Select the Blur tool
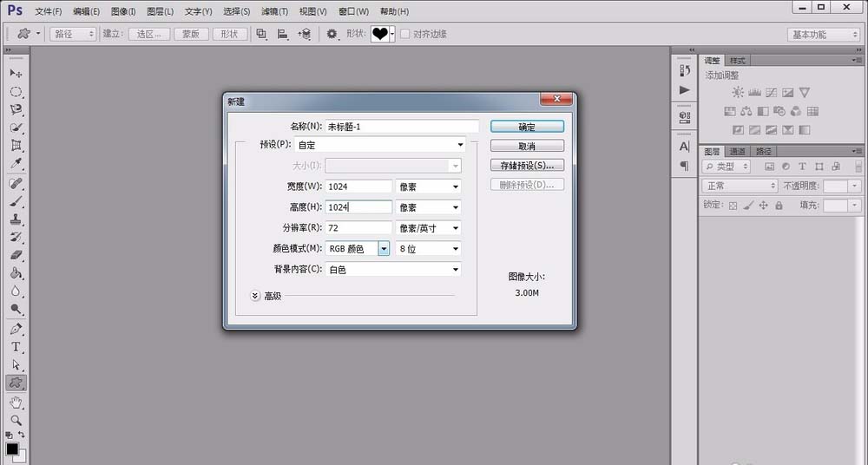This screenshot has height=465, width=868. 16,291
